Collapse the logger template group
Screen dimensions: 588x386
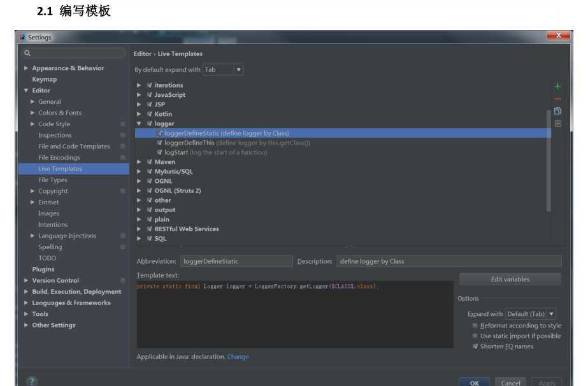(x=139, y=124)
